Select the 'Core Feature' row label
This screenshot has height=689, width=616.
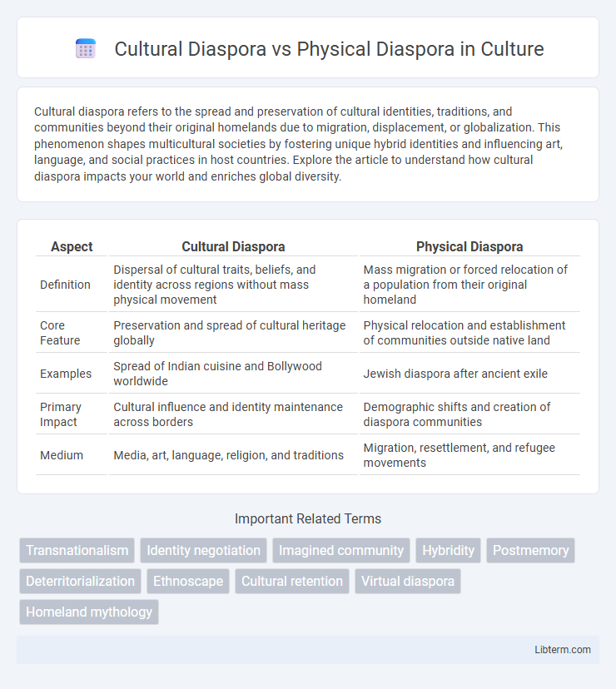(60, 333)
